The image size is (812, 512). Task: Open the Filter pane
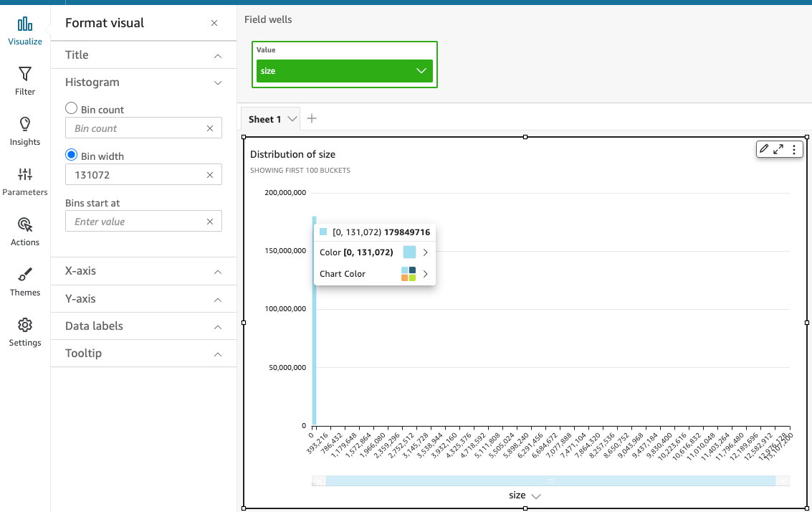pos(25,81)
